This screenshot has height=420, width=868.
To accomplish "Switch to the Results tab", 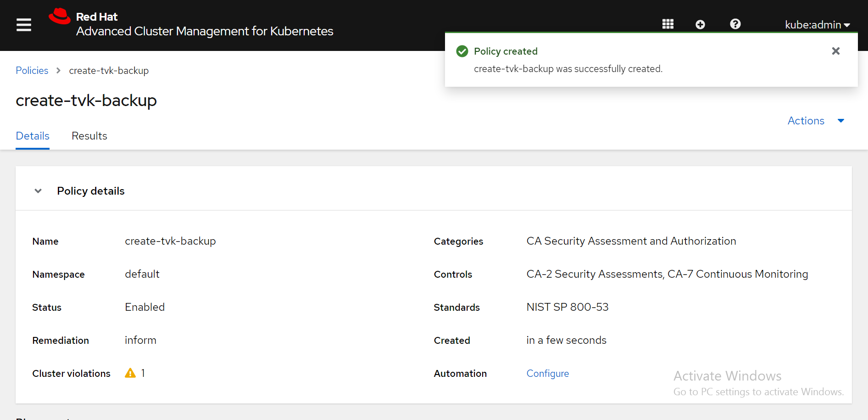I will (89, 136).
